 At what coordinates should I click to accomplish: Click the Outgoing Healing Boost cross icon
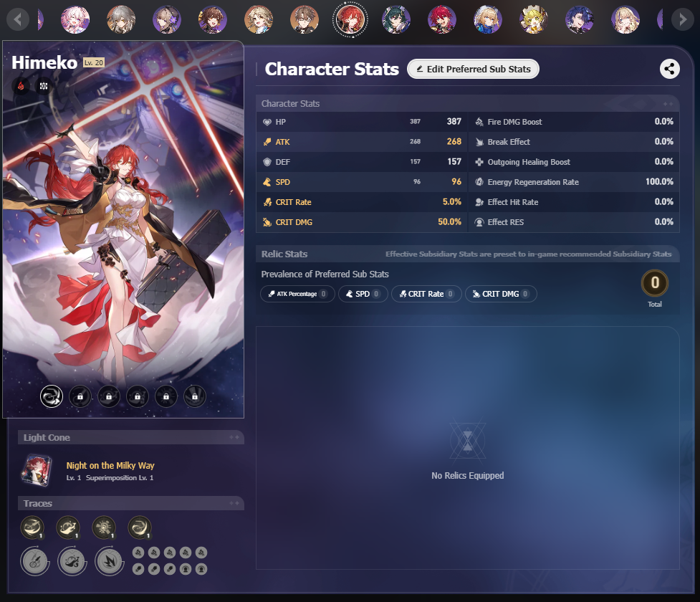click(x=479, y=162)
